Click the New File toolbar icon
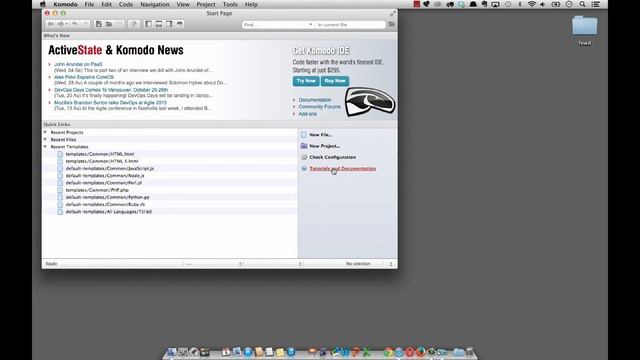Image resolution: width=640 pixels, height=360 pixels. [x=99, y=24]
